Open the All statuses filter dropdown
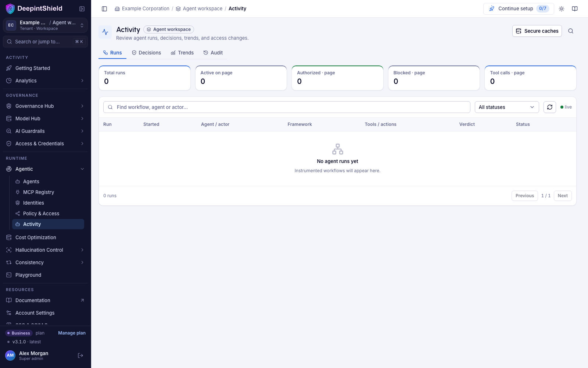Viewport: 588px width, 368px height. (x=507, y=107)
